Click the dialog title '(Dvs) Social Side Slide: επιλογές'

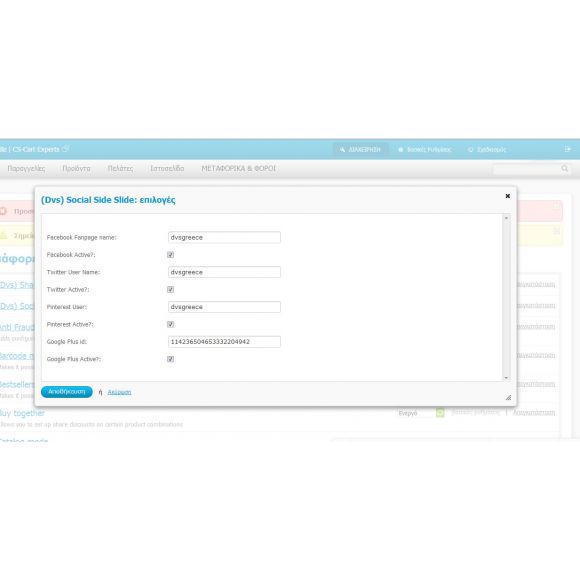(108, 200)
